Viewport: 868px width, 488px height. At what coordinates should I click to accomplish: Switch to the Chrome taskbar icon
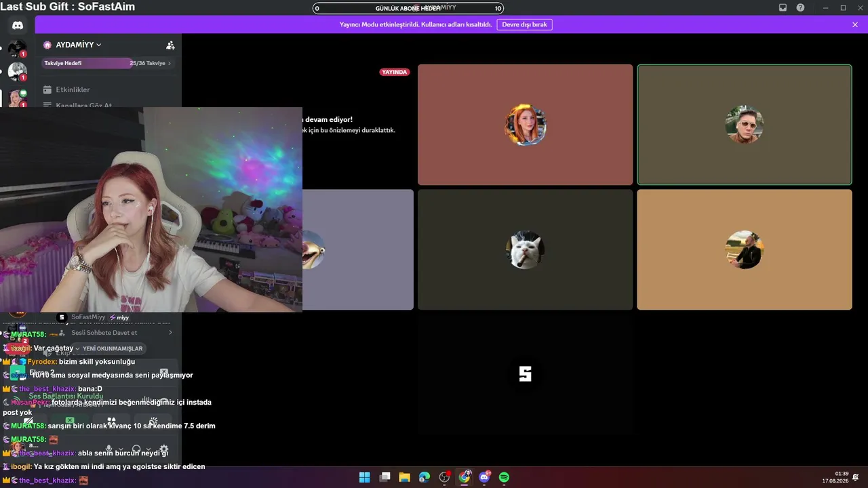(x=465, y=477)
